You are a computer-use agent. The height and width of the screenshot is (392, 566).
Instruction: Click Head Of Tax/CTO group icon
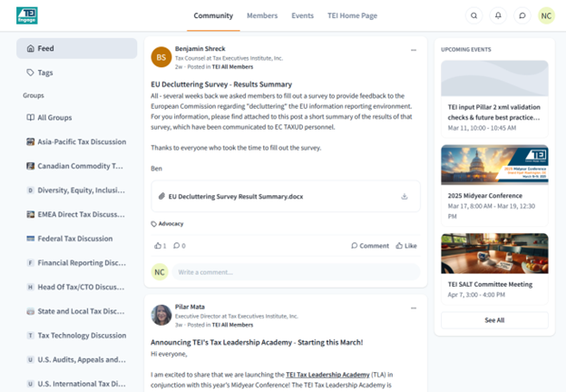click(x=30, y=287)
